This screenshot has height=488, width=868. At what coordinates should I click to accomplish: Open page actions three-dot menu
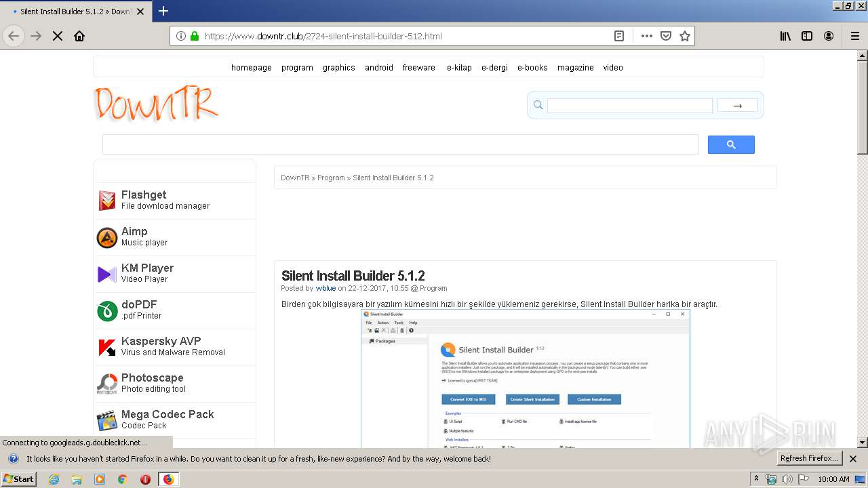point(647,36)
